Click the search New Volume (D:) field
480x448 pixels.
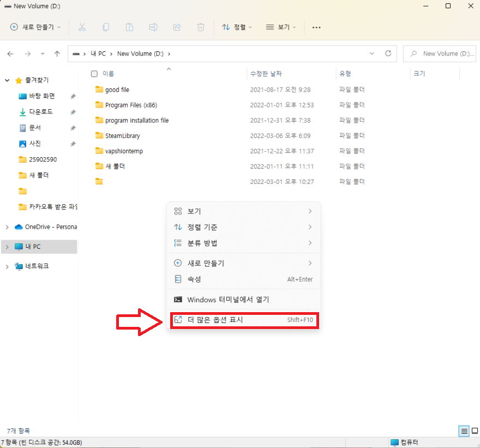(x=440, y=53)
